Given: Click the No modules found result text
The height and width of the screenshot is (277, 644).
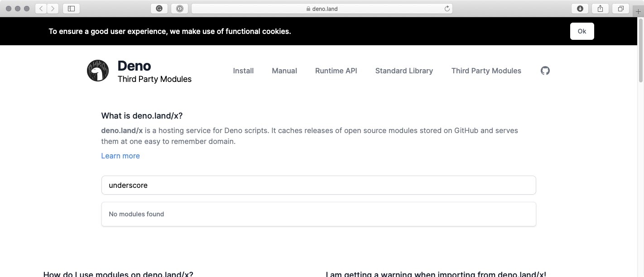Looking at the screenshot, I should coord(136,214).
